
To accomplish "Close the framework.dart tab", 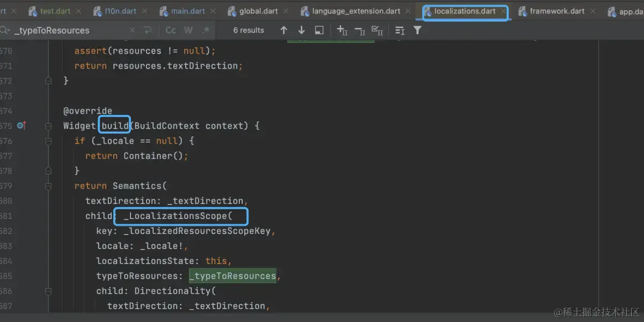I will (x=592, y=11).
